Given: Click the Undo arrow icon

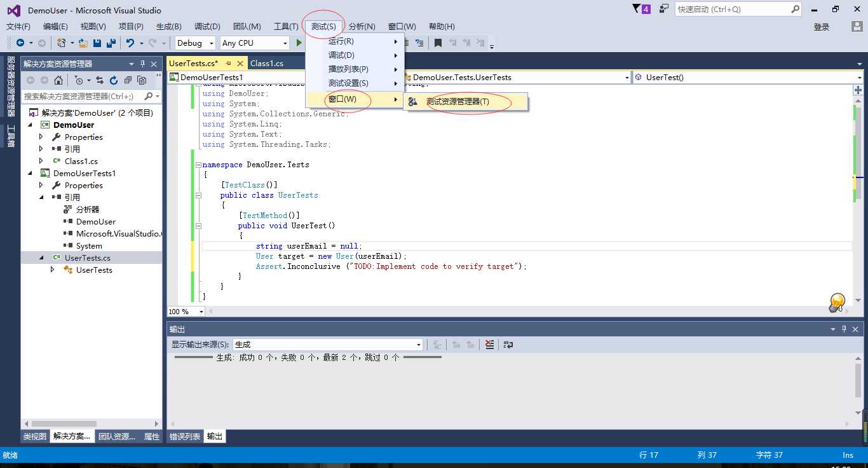Looking at the screenshot, I should (x=130, y=43).
